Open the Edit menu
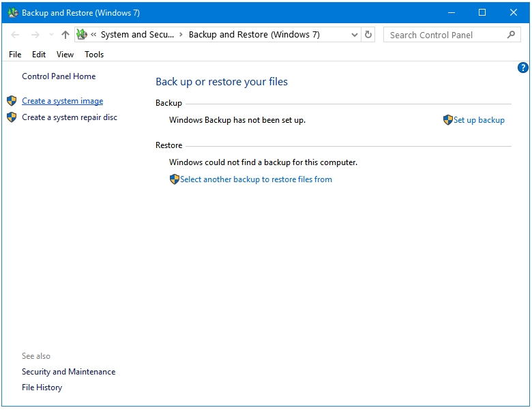Image resolution: width=532 pixels, height=410 pixels. tap(39, 55)
